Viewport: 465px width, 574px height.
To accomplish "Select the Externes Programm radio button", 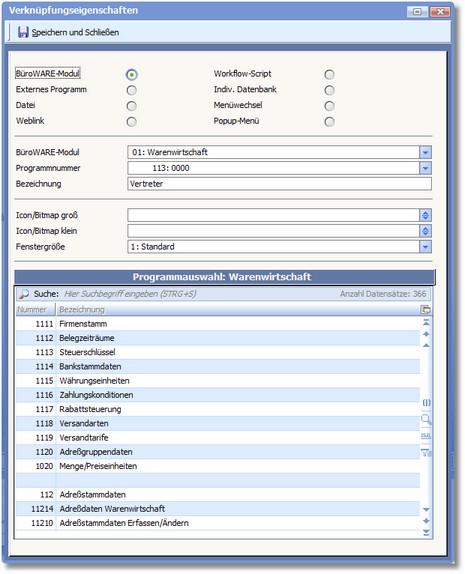I will [131, 90].
